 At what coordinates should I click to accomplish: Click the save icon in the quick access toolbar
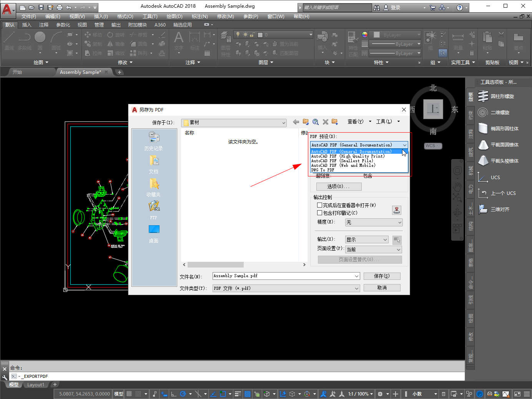click(41, 7)
